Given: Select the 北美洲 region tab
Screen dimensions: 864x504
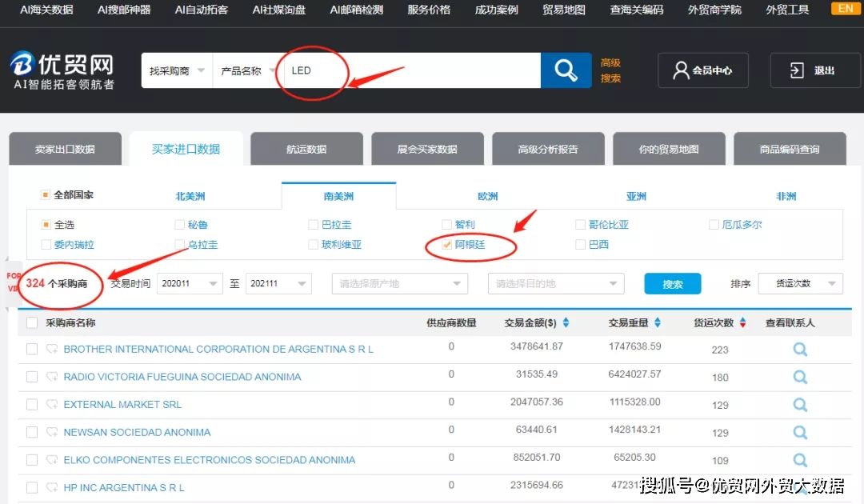Looking at the screenshot, I should point(190,196).
